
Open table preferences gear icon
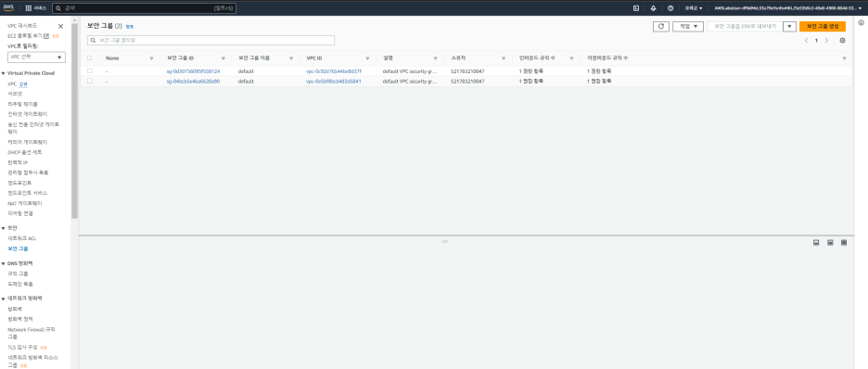click(x=843, y=41)
